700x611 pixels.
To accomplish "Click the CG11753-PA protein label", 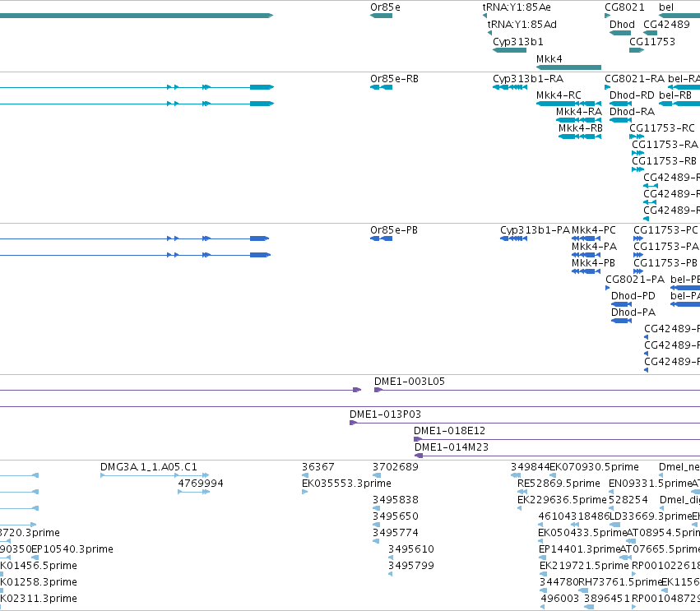I will click(666, 247).
